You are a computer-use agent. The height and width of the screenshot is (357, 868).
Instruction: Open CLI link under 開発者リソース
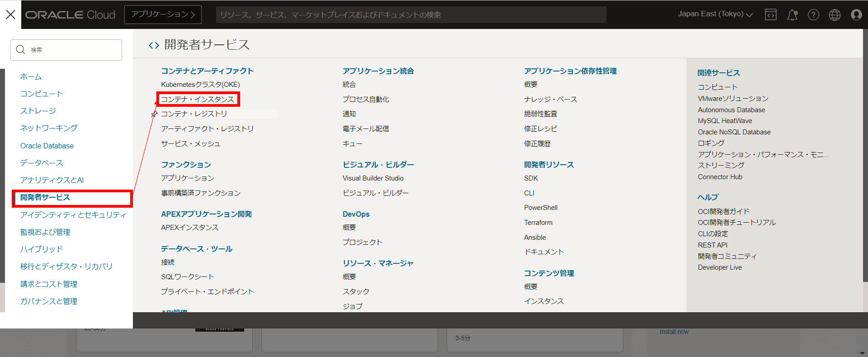tap(529, 193)
